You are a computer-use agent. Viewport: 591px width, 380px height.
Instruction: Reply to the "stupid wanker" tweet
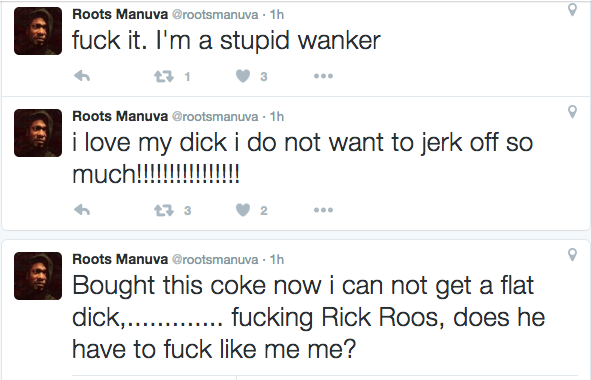click(82, 76)
